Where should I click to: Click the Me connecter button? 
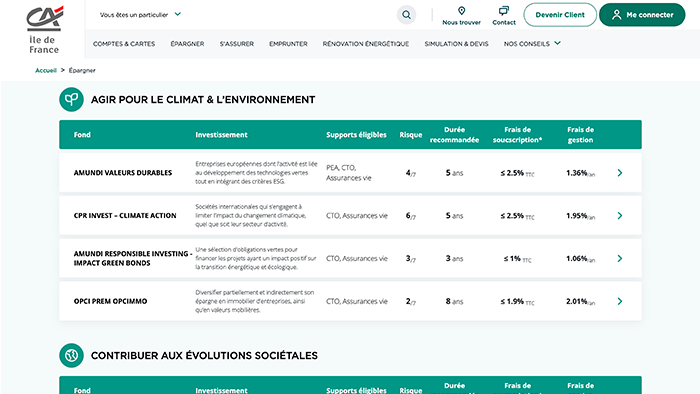point(642,15)
